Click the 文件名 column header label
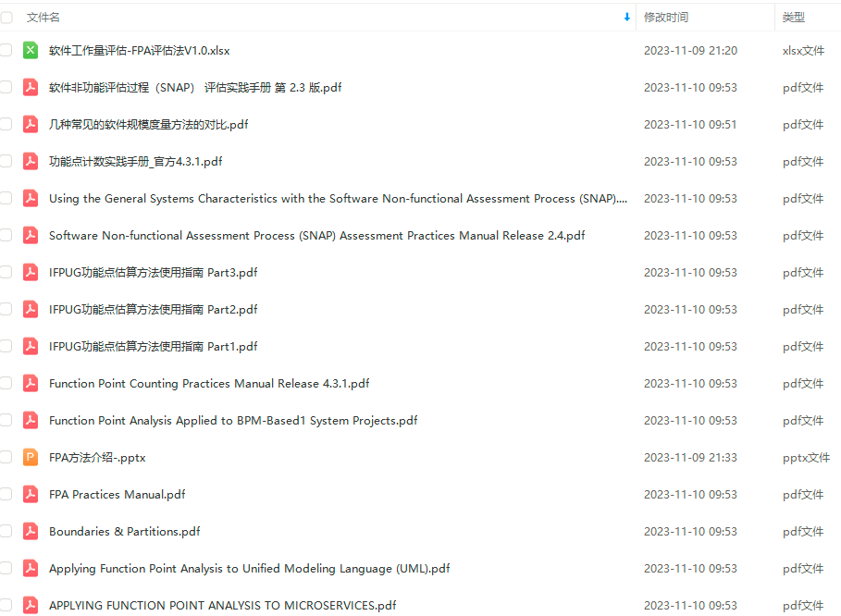841x616 pixels. 43,17
